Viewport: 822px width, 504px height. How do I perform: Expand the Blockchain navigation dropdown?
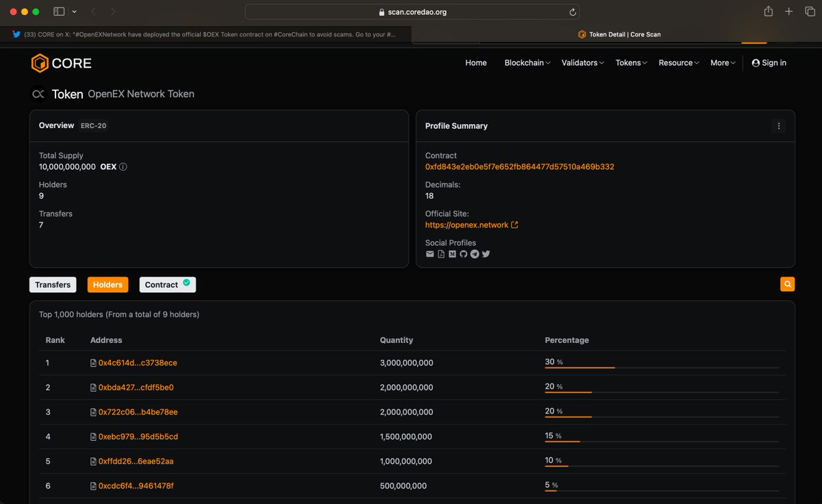526,62
